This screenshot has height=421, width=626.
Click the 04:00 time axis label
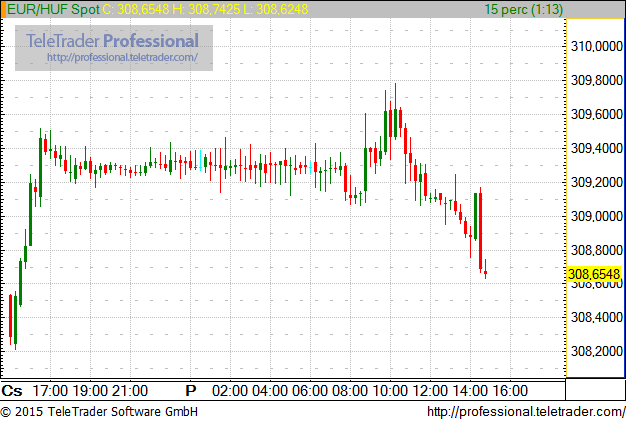pos(269,391)
